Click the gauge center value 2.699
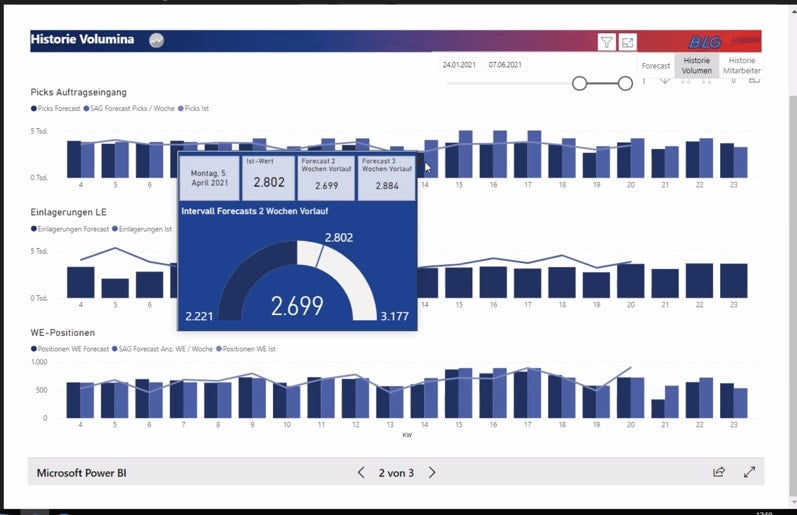Viewport: 797px width, 515px height. (297, 306)
